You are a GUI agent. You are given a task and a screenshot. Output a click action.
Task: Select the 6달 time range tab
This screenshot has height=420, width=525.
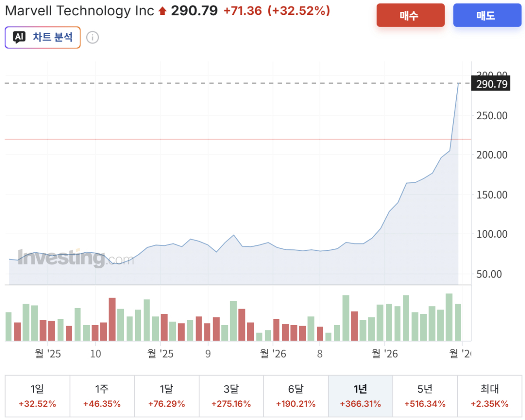296,396
